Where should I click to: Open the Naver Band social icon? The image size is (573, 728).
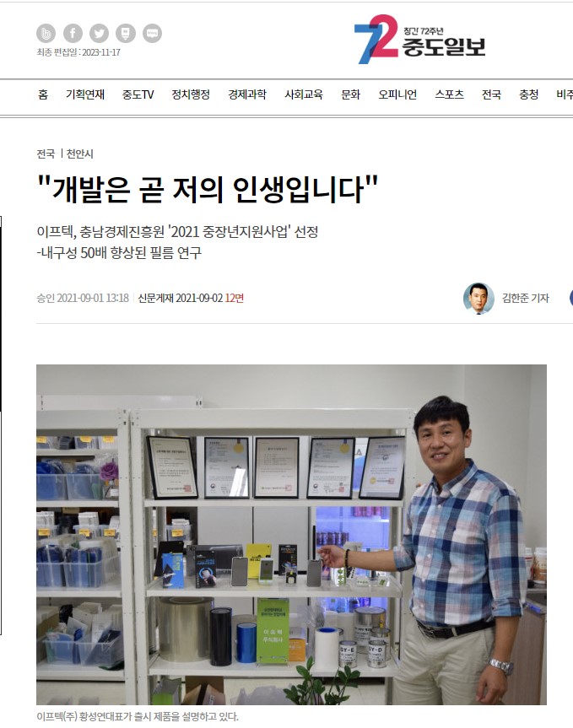coord(46,34)
